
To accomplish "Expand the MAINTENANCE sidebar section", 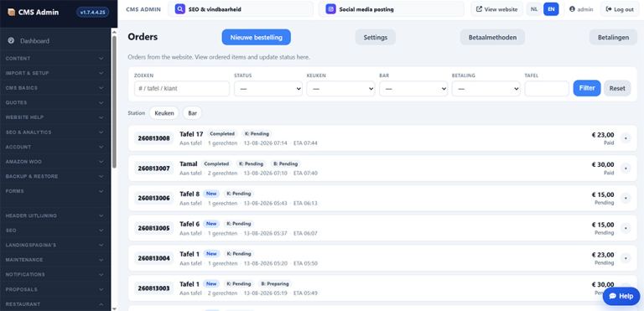I will [x=55, y=260].
